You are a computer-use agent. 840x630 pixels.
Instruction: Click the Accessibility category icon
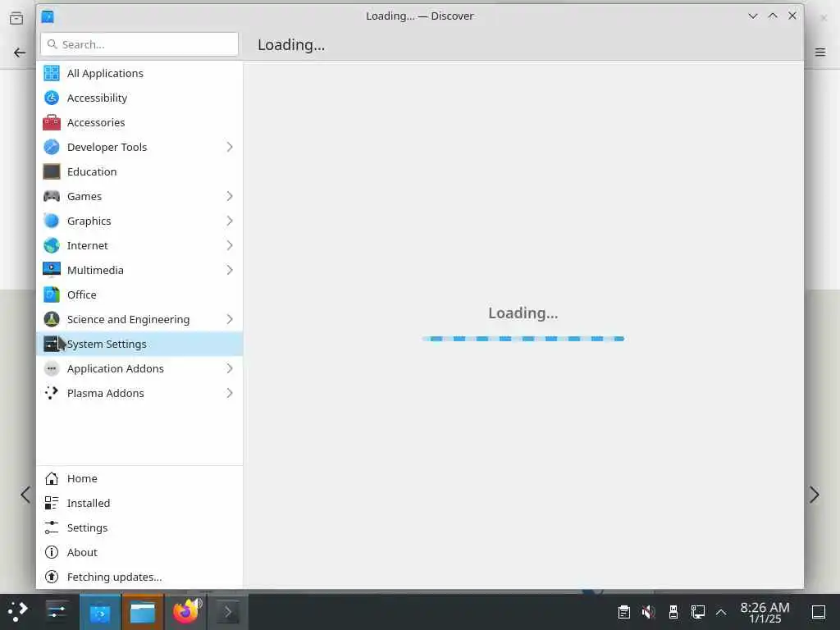tap(52, 98)
